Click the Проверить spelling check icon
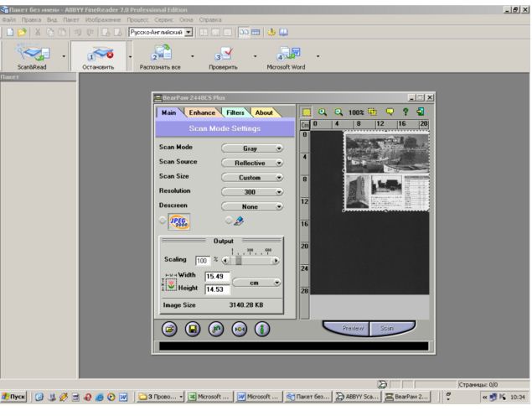 pos(224,54)
